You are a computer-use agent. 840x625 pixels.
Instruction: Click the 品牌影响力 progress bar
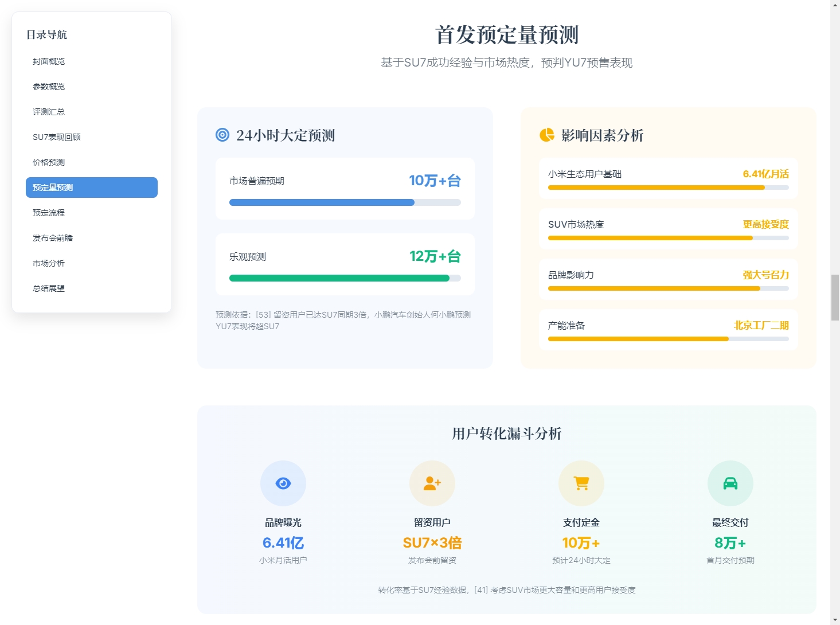click(669, 288)
